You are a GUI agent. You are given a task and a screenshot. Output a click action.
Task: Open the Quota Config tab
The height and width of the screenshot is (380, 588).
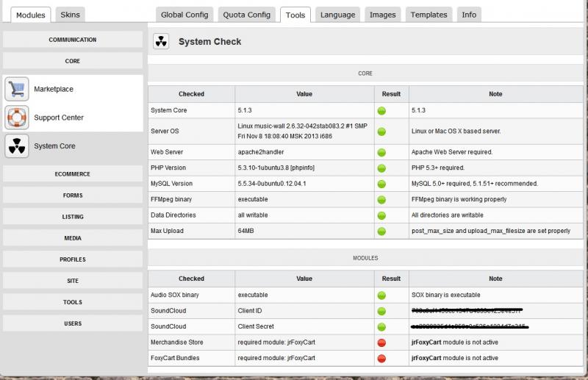(247, 15)
